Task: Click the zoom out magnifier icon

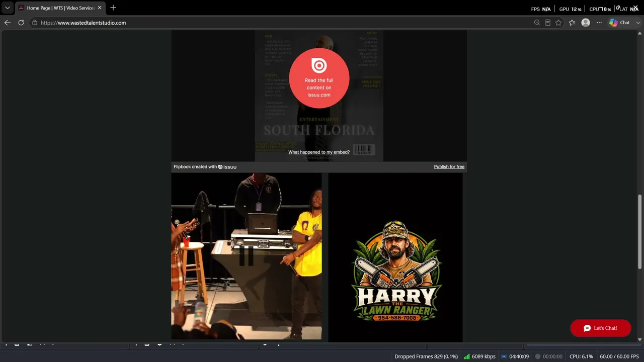Action: (537, 23)
